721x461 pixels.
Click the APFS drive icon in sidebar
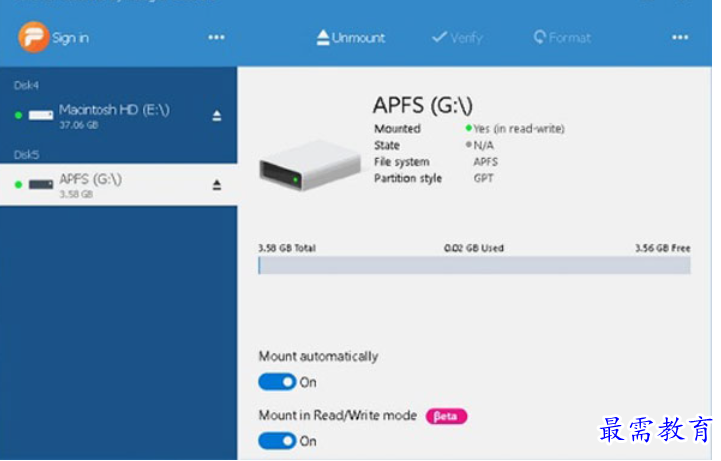40,185
